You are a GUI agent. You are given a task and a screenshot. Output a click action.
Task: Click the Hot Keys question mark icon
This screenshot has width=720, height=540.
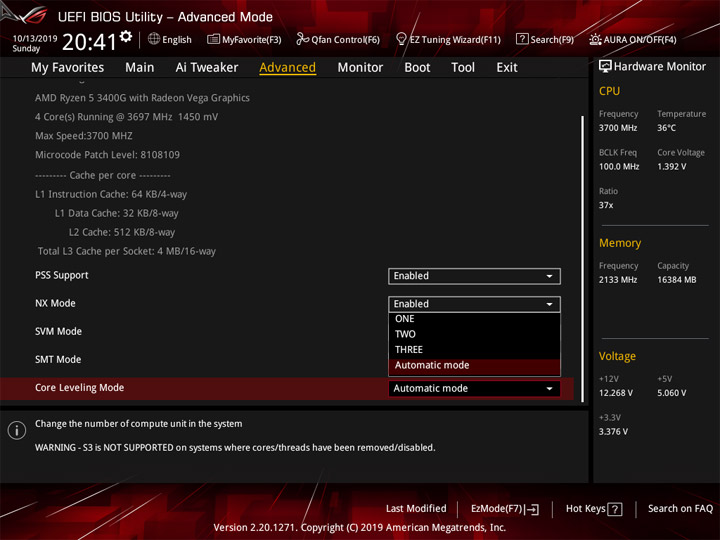pyautogui.click(x=615, y=509)
